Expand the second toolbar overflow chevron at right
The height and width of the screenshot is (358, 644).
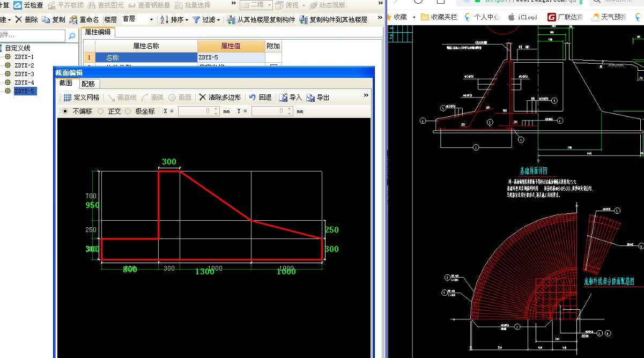click(x=380, y=18)
